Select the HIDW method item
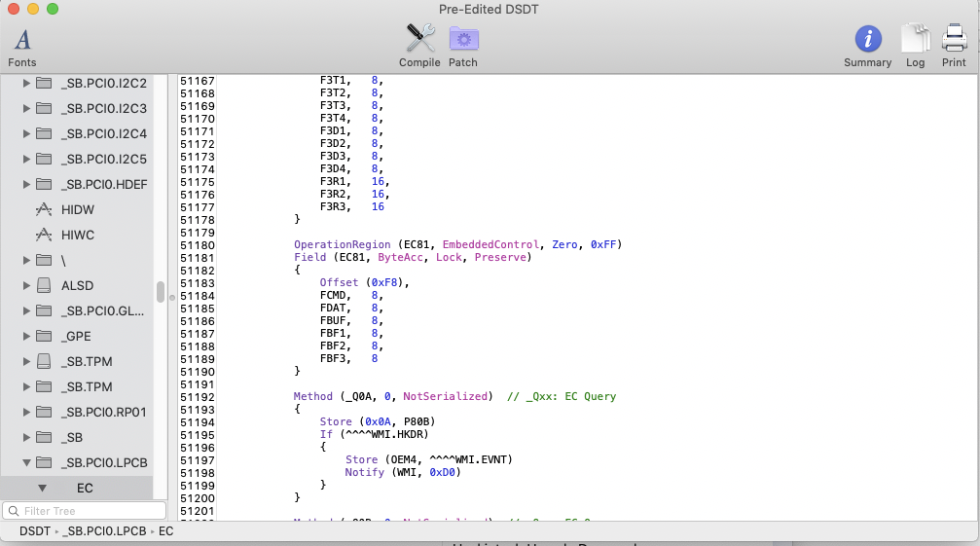 click(77, 209)
